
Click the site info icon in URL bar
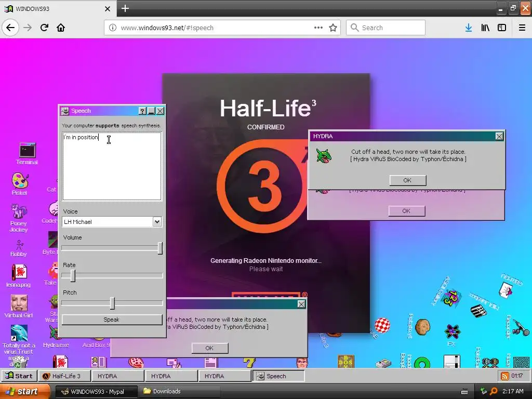coord(113,28)
